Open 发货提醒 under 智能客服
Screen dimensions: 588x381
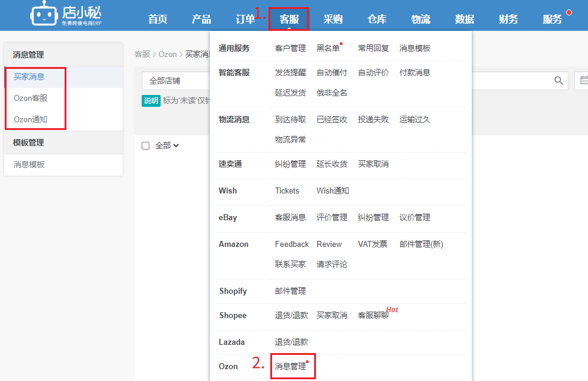coord(290,73)
